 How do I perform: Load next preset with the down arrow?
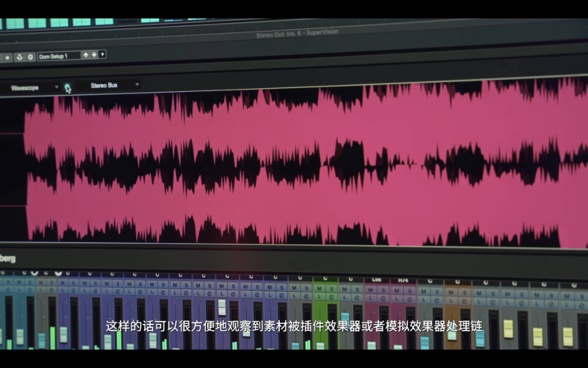coord(94,55)
